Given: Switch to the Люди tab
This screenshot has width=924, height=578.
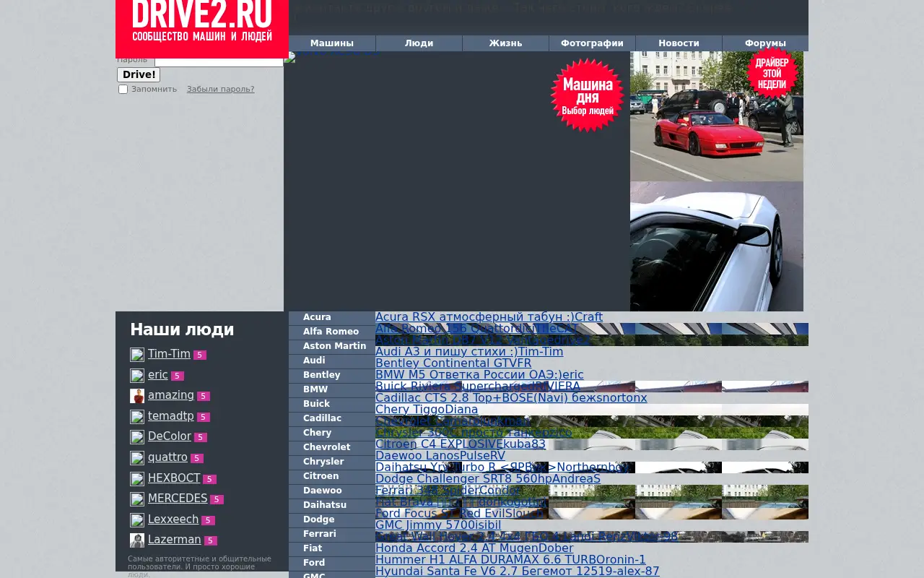Looking at the screenshot, I should 419,43.
